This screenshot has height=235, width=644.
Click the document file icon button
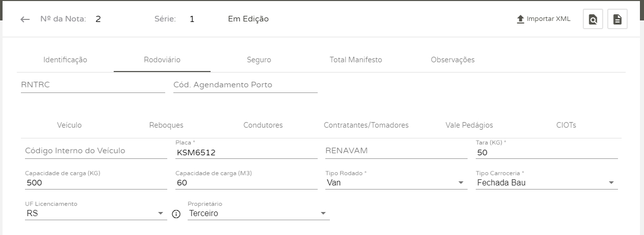pyautogui.click(x=617, y=19)
